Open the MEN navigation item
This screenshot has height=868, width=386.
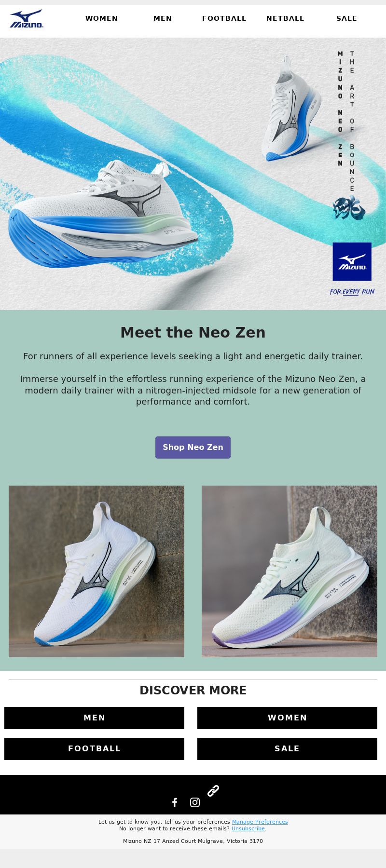tap(163, 18)
